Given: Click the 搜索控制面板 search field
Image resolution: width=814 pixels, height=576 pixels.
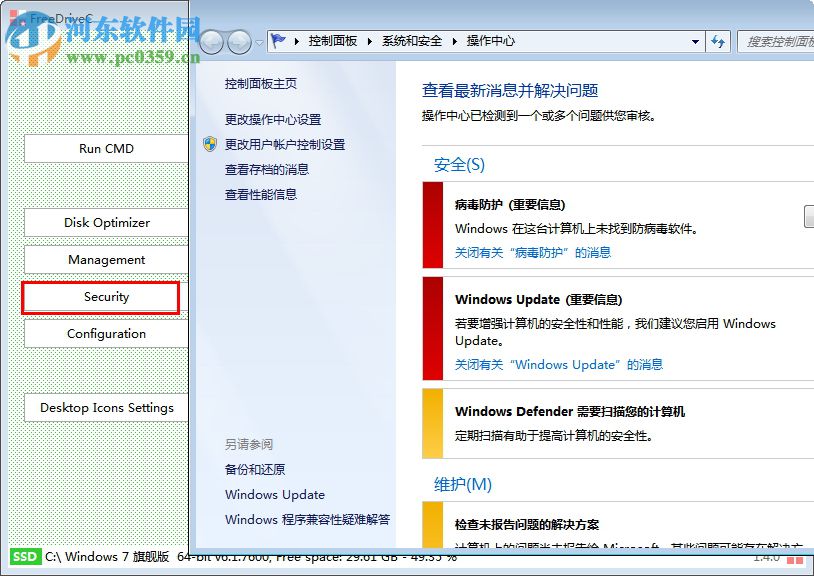Looking at the screenshot, I should click(776, 42).
